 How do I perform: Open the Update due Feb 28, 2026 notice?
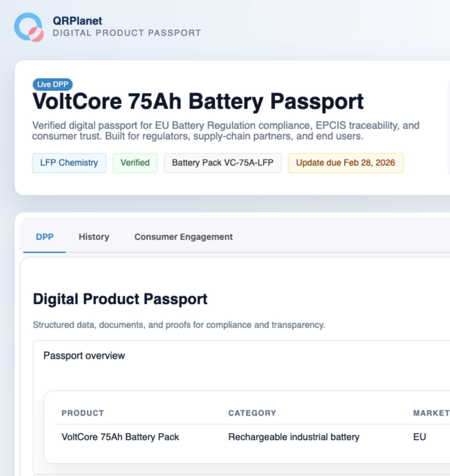point(345,163)
